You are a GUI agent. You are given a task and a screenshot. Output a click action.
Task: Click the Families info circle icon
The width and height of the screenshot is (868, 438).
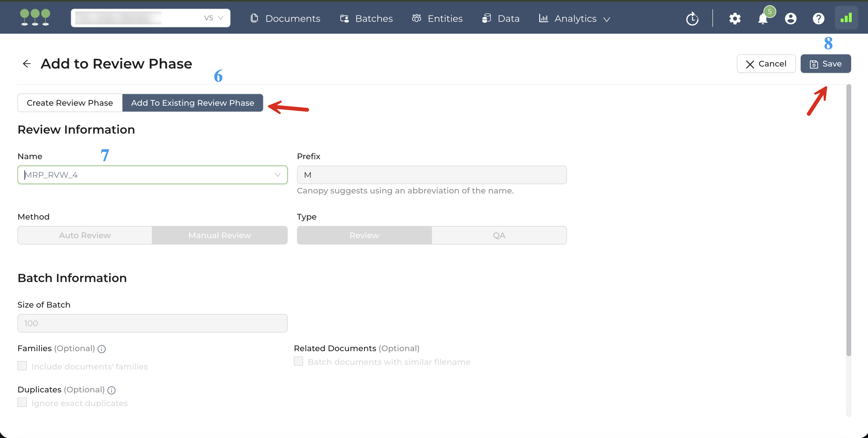(x=101, y=349)
